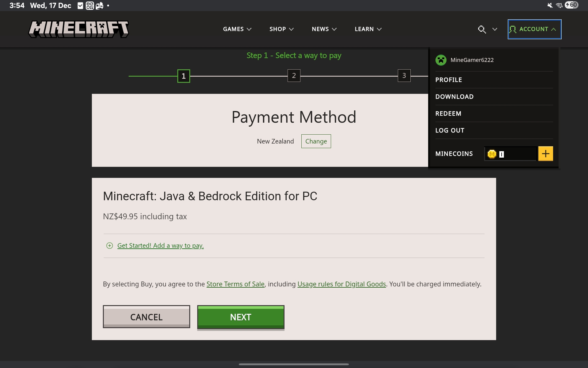Click the Creeper avatar icon
588x368 pixels.
click(441, 60)
